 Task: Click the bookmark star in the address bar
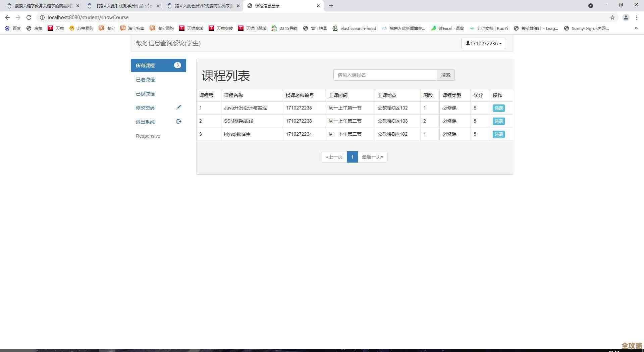tap(612, 17)
